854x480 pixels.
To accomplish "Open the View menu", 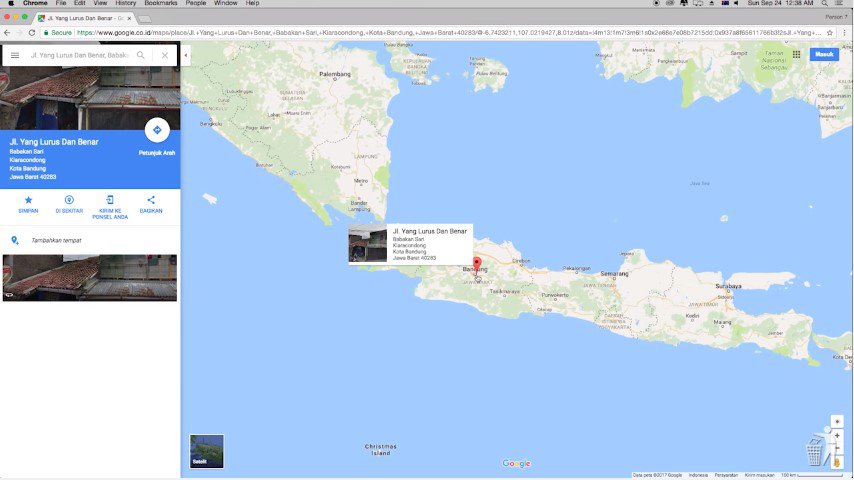I will click(100, 3).
